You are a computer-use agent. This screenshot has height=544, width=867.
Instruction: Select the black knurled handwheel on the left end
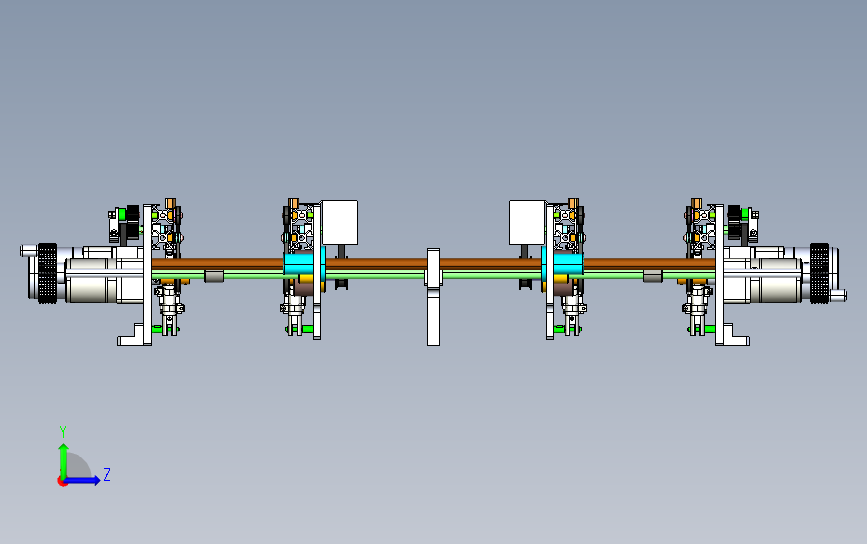47,273
